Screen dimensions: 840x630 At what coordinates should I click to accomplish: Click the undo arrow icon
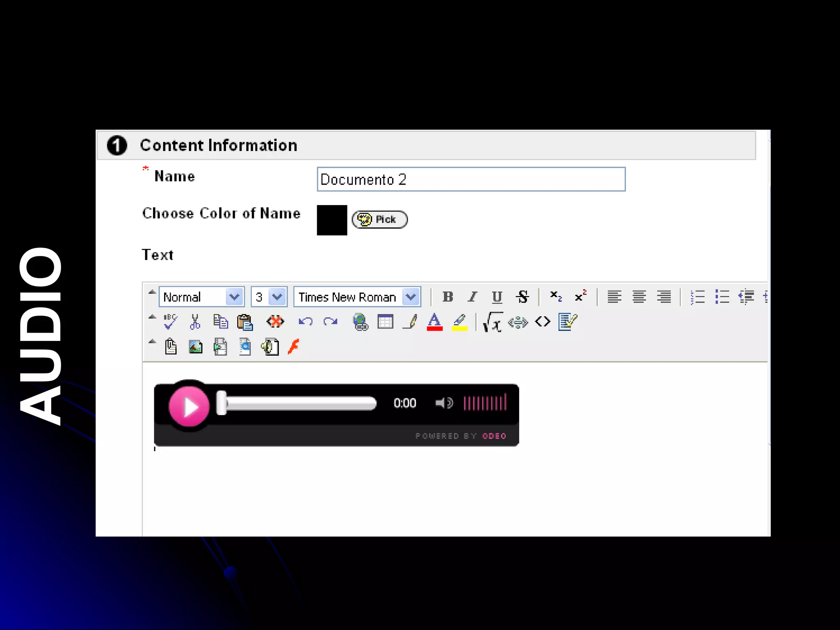click(306, 322)
